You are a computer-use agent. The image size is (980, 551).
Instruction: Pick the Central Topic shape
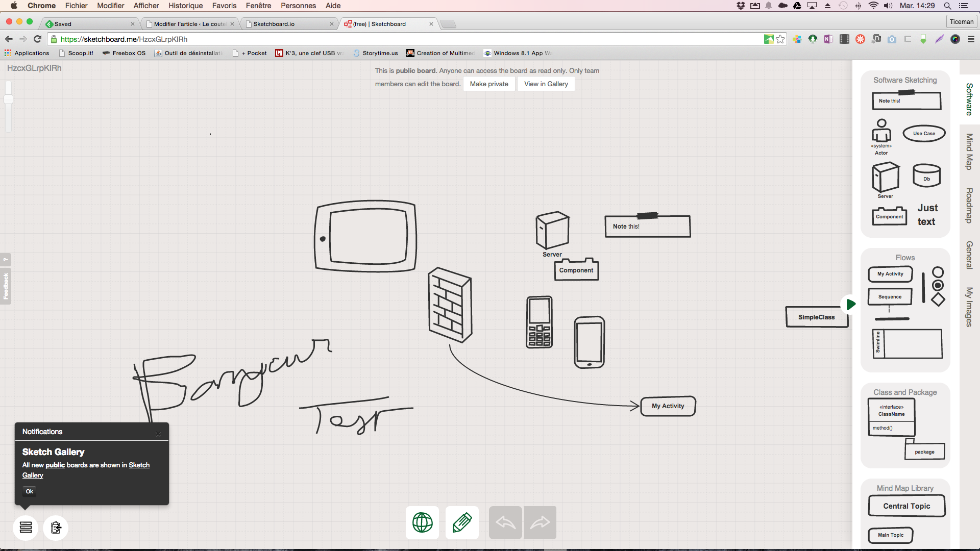click(906, 506)
